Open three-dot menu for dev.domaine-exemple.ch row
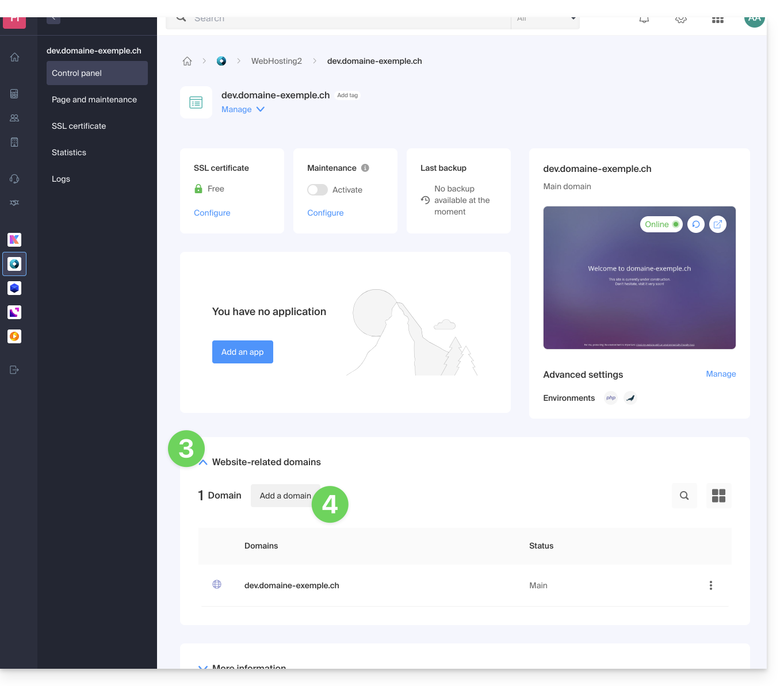This screenshot has width=784, height=686. [x=711, y=585]
